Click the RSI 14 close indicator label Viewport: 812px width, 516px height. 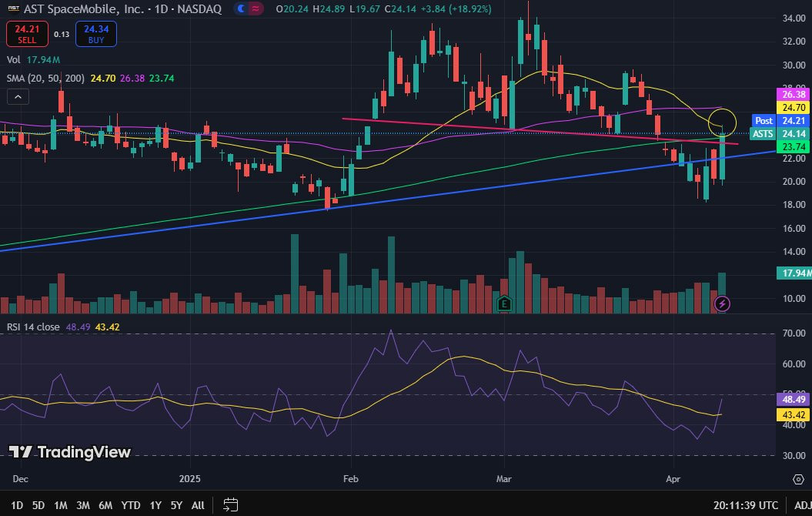(x=33, y=327)
